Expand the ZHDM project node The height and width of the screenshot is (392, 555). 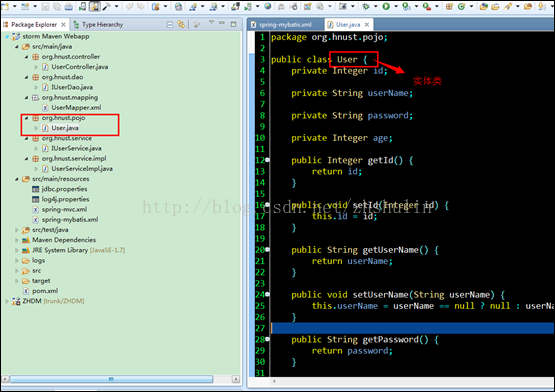pyautogui.click(x=7, y=301)
